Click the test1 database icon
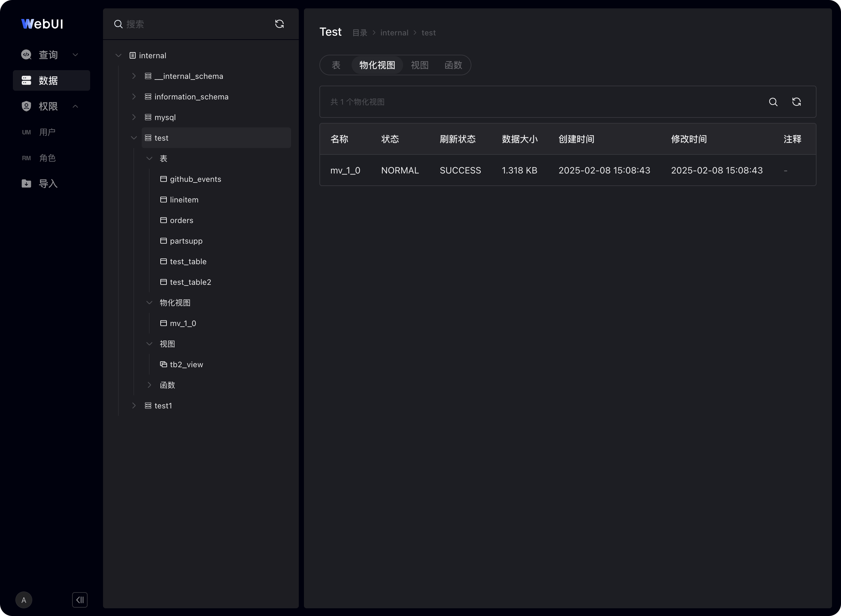841x616 pixels. pyautogui.click(x=148, y=406)
